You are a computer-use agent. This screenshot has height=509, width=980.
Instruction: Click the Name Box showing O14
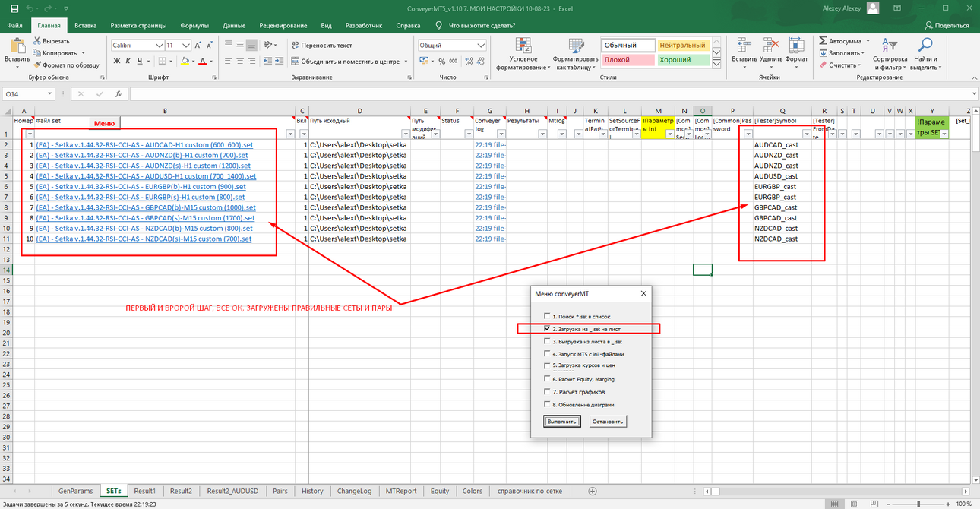point(28,94)
